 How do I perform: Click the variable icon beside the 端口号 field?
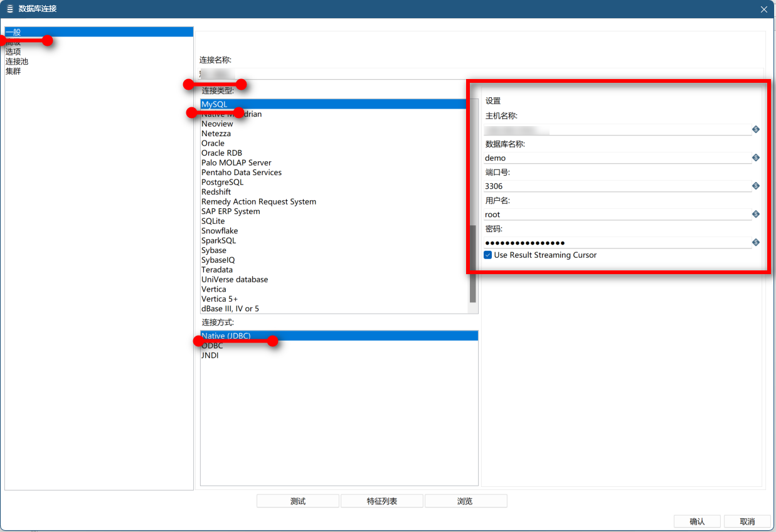pyautogui.click(x=755, y=186)
